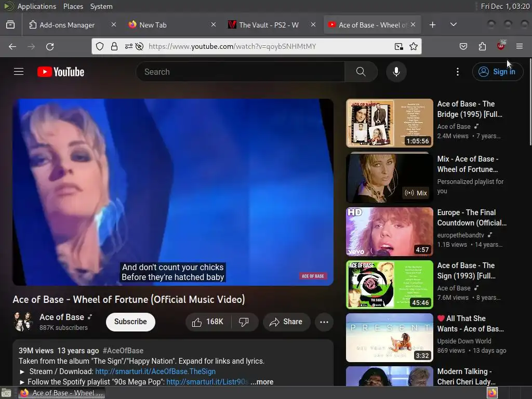Click the Sign in button
The height and width of the screenshot is (399, 532).
pos(497,72)
